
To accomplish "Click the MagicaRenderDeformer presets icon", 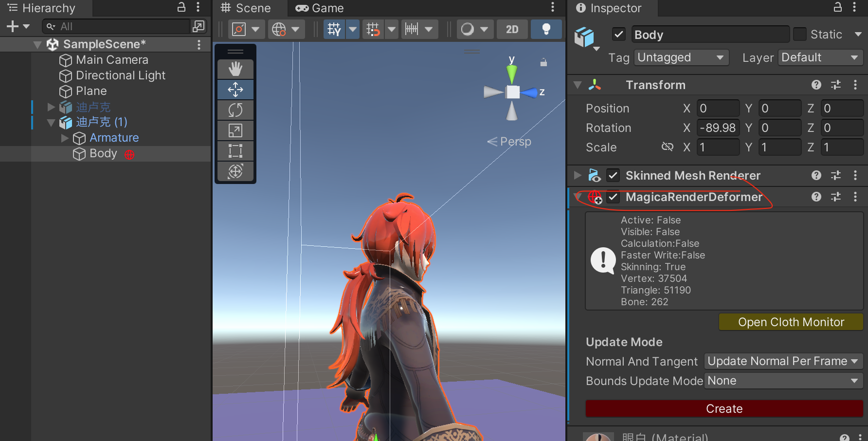I will point(836,197).
